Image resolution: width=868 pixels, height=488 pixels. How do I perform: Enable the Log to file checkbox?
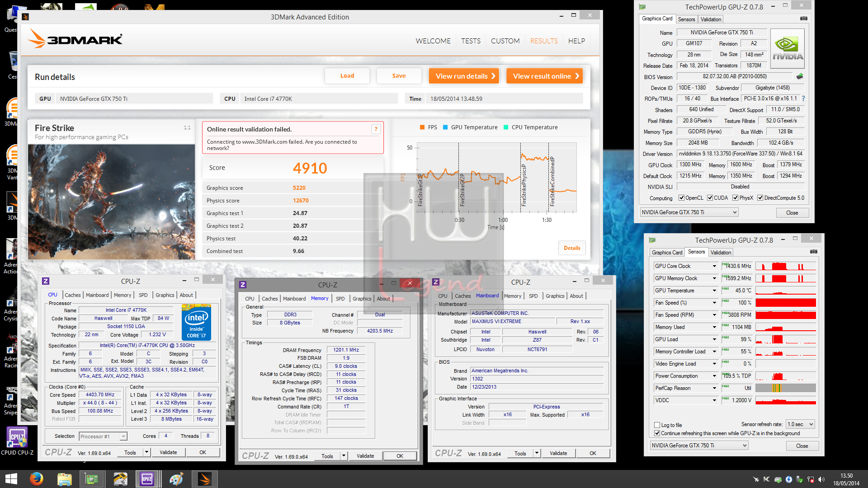coord(657,425)
